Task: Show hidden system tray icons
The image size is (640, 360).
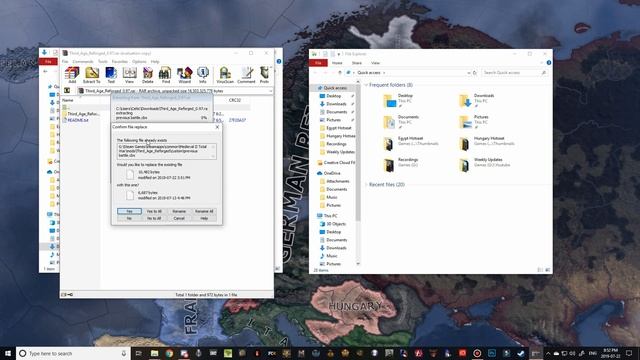Action: coord(548,353)
